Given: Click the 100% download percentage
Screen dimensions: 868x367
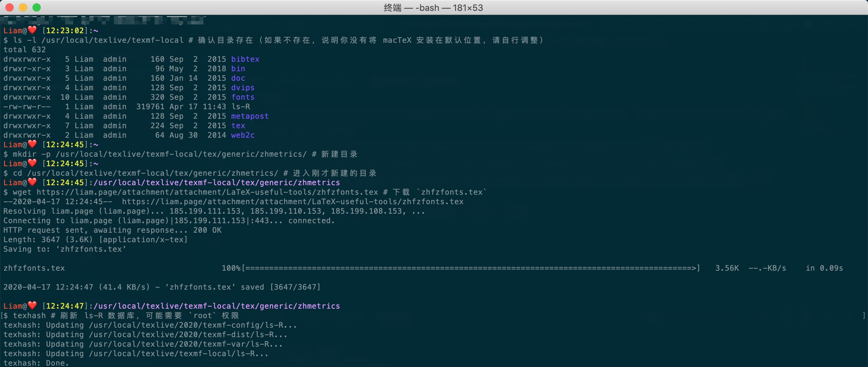Looking at the screenshot, I should click(x=231, y=268).
